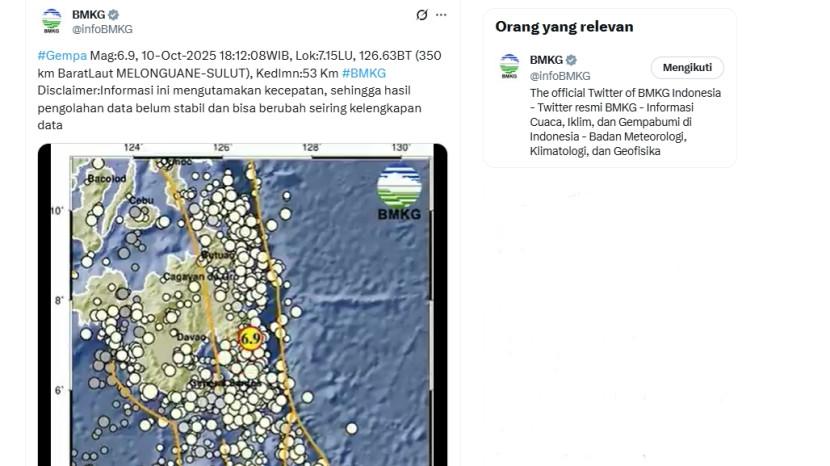830x466 pixels.
Task: Select the 6.9 epicenter marker on the map
Action: pos(250,339)
